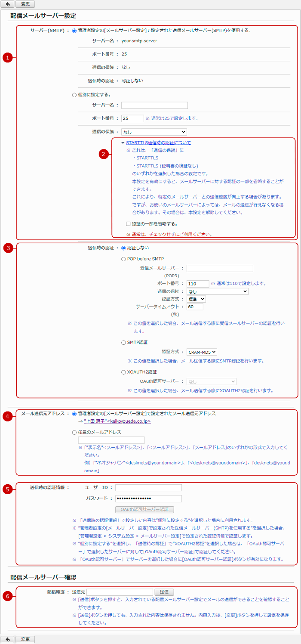Click the 配信メールサーバー確認 heading

(43, 577)
